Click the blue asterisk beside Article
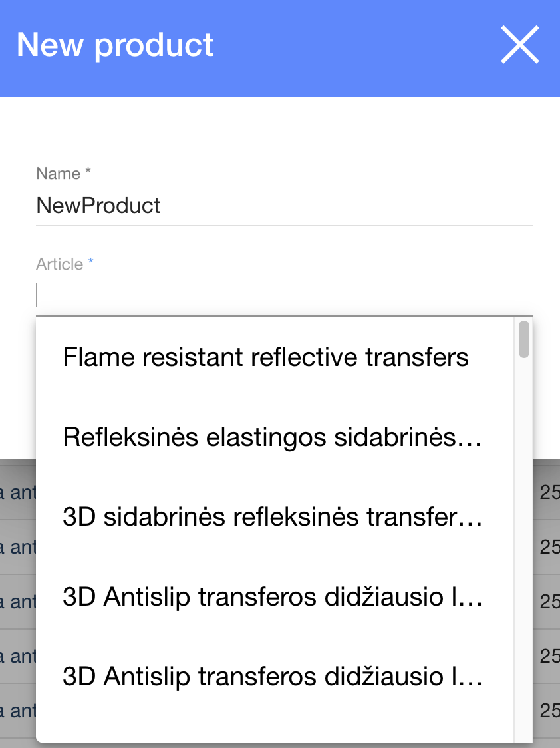Image resolution: width=560 pixels, height=748 pixels. click(x=91, y=263)
